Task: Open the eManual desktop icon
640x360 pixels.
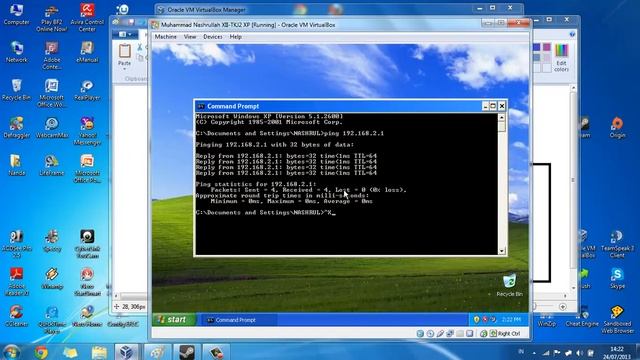Action: [x=87, y=52]
